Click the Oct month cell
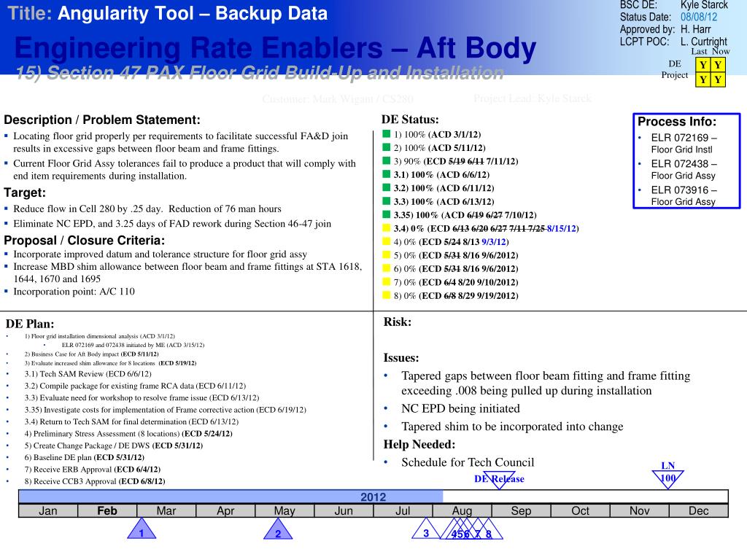 [580, 511]
